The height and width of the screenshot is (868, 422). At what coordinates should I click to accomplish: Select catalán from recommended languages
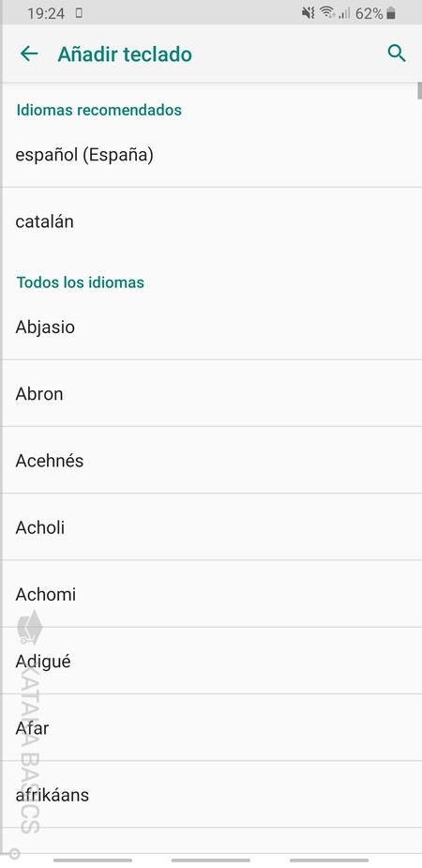tap(211, 221)
